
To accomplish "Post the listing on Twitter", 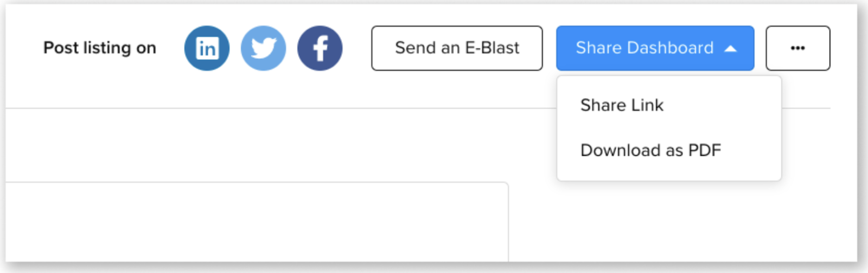I will pos(263,48).
